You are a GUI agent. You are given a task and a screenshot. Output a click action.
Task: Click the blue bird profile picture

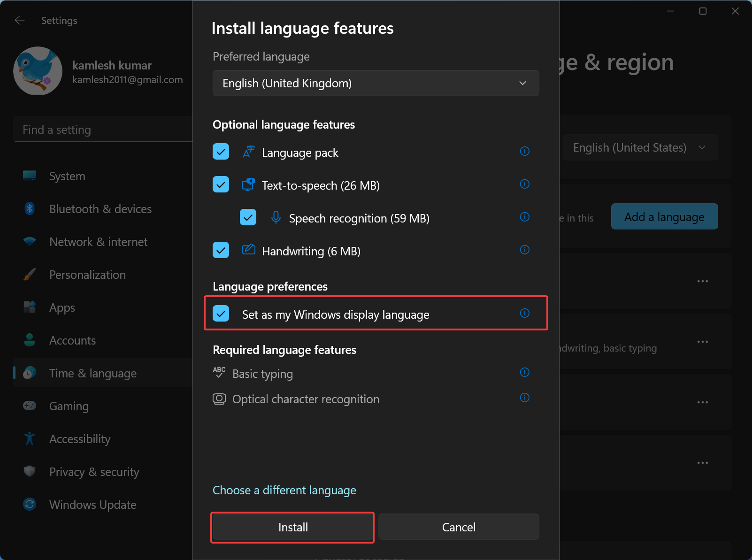coord(38,71)
